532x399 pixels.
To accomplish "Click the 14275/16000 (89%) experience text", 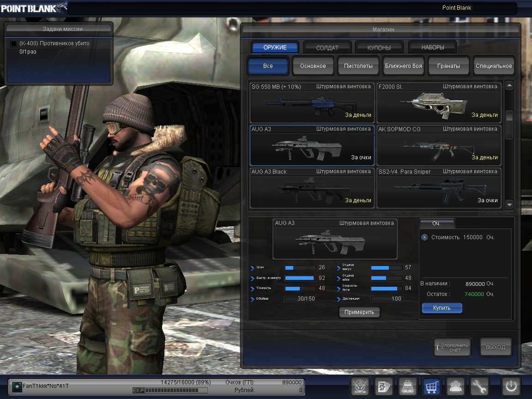I will (x=186, y=382).
